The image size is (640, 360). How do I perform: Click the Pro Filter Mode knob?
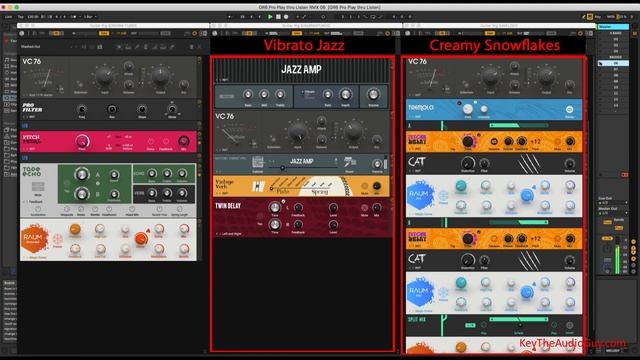(172, 109)
